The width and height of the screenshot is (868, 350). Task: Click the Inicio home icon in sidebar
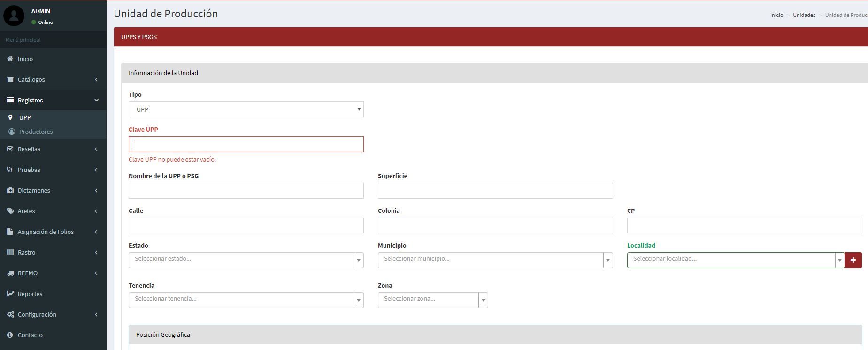10,59
